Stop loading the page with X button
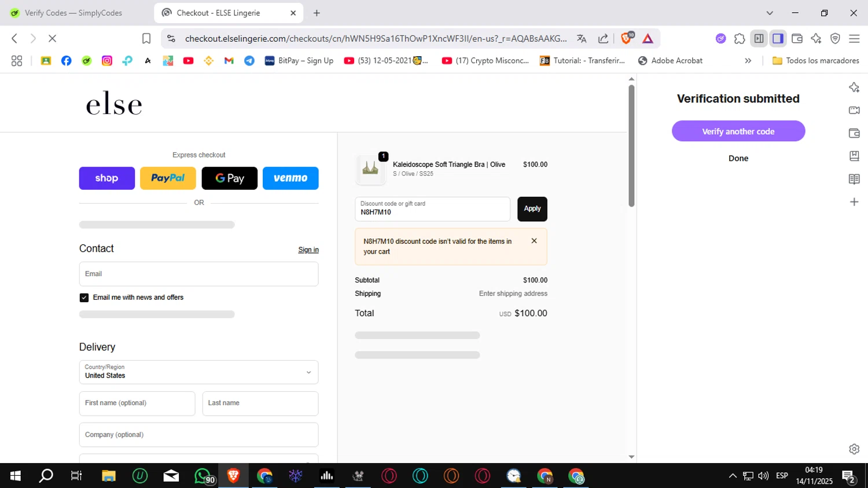Screen dimensions: 868x488 coord(52,38)
